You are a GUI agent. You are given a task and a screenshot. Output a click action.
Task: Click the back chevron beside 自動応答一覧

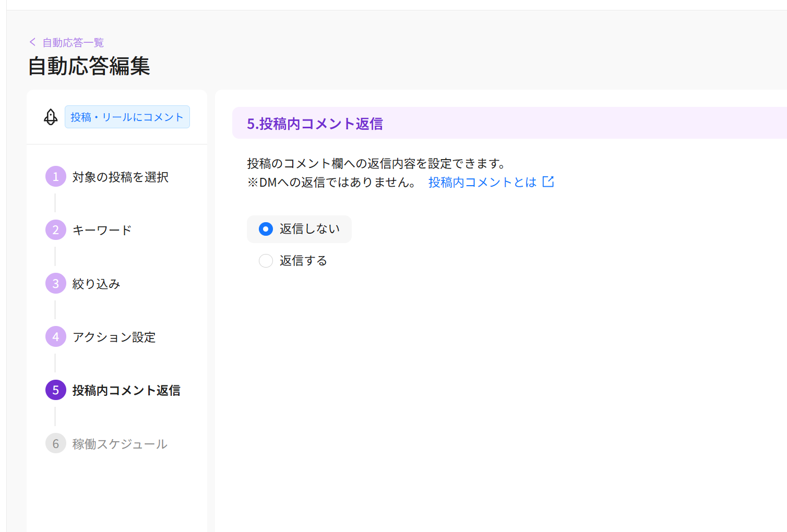tap(32, 42)
